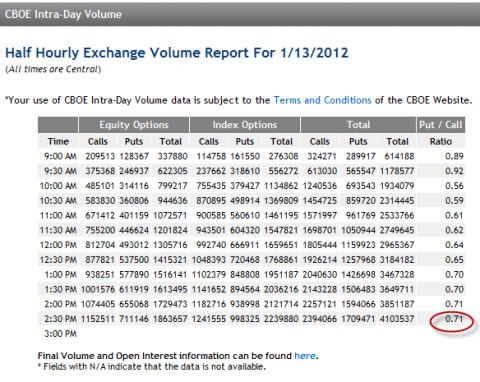Select the 11:30 AM time cell
The image size is (480, 382).
point(58,230)
